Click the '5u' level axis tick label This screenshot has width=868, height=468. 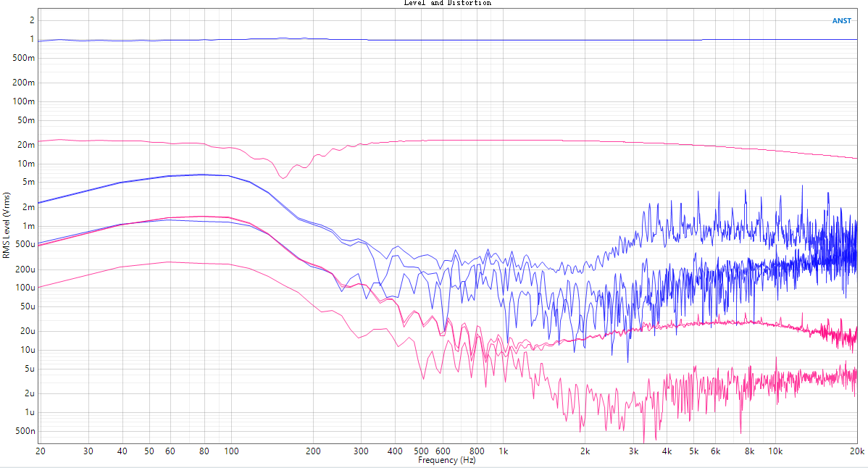pyautogui.click(x=30, y=369)
